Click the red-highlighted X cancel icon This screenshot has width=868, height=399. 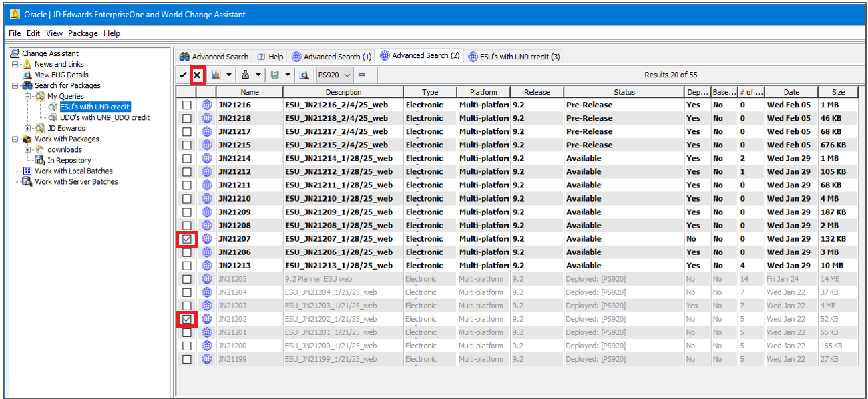(198, 75)
